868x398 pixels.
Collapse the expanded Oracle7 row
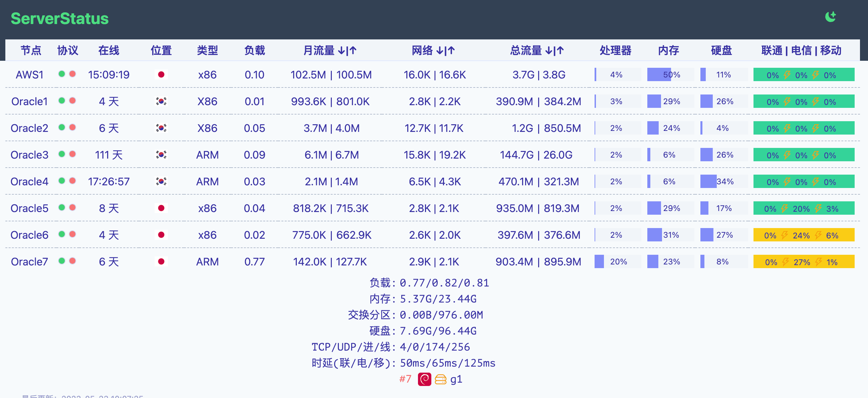[29, 261]
